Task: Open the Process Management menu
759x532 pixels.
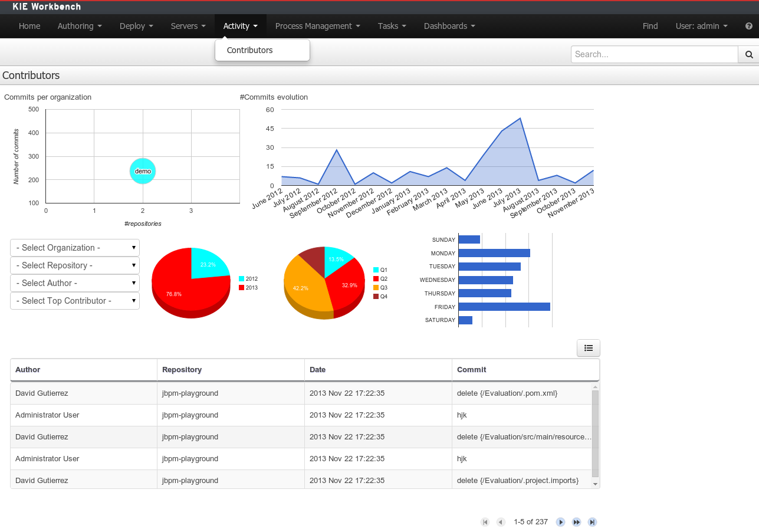Action: (318, 26)
